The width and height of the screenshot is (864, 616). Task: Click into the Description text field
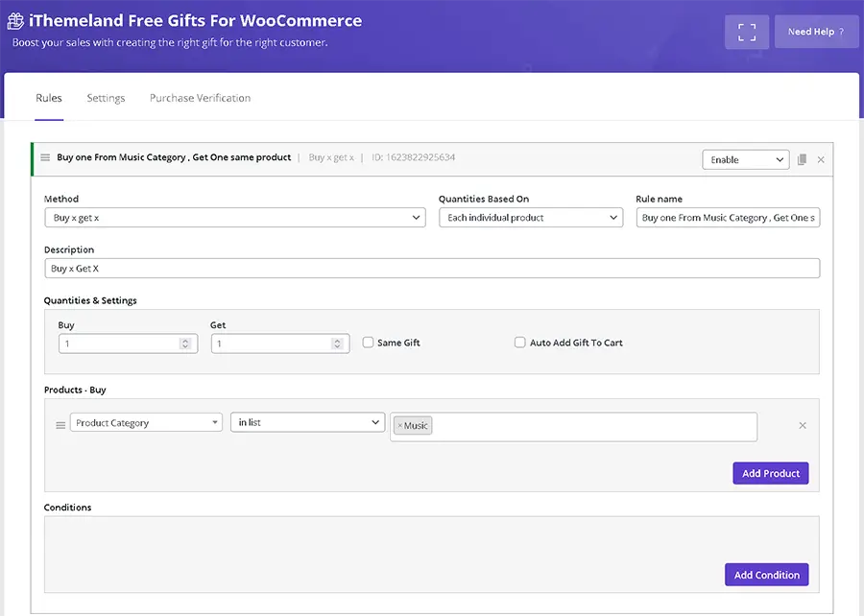(432, 269)
